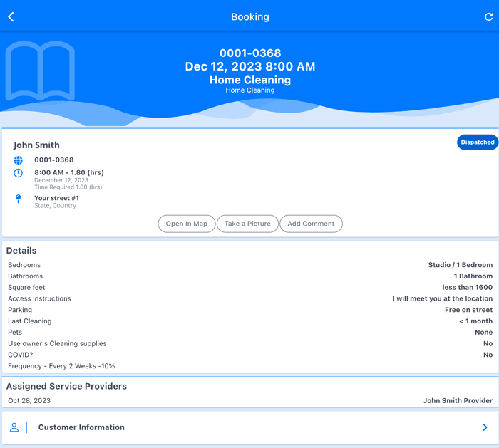
Task: Click the Square feet label
Action: pyautogui.click(x=26, y=288)
